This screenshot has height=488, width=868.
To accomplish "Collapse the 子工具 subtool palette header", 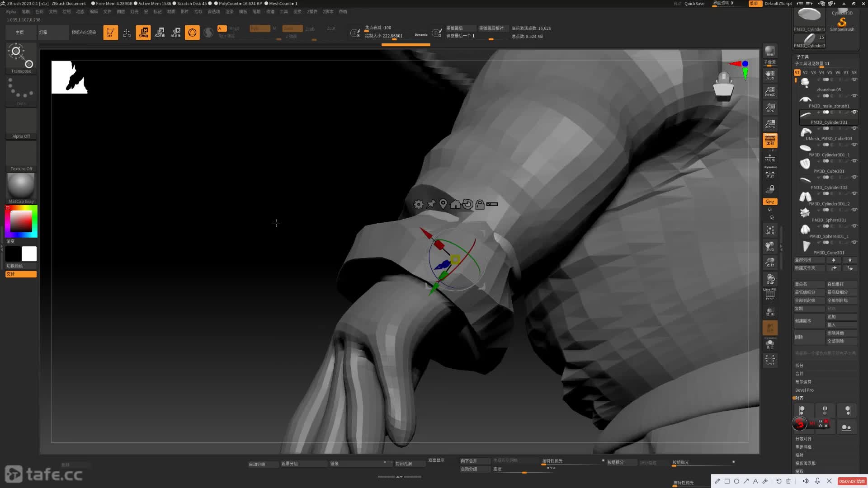I will tap(802, 56).
